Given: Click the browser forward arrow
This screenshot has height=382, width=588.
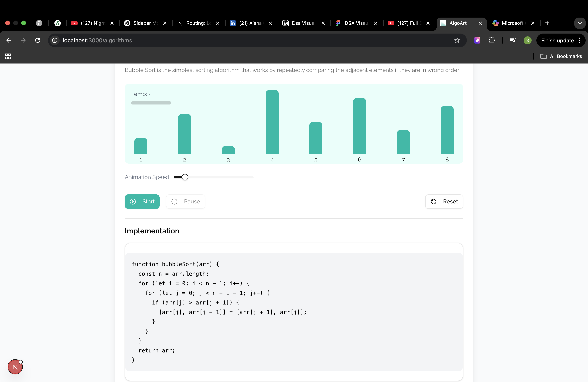Looking at the screenshot, I should [23, 41].
